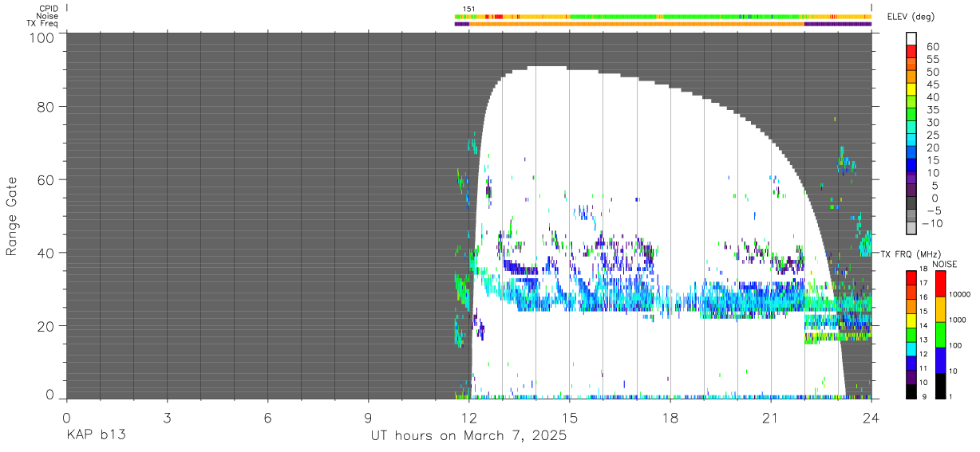Click the Range Gate y-axis title
The height and width of the screenshot is (452, 980).
point(12,216)
